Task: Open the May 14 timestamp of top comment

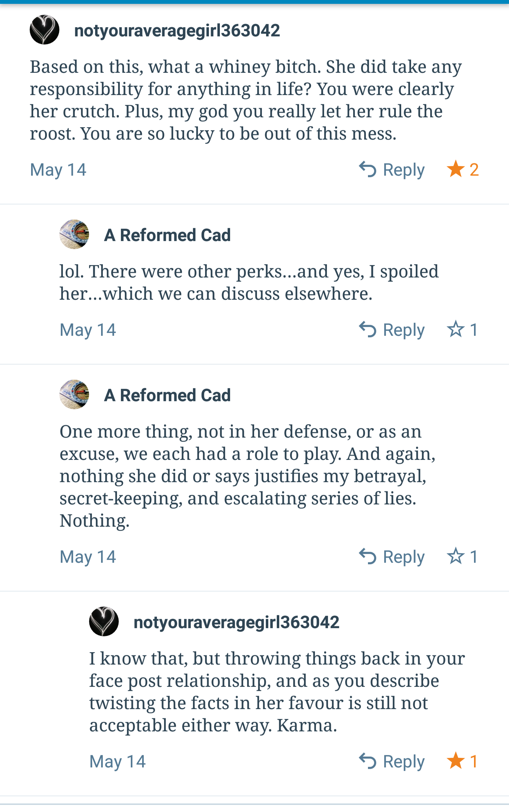Action: pos(58,170)
